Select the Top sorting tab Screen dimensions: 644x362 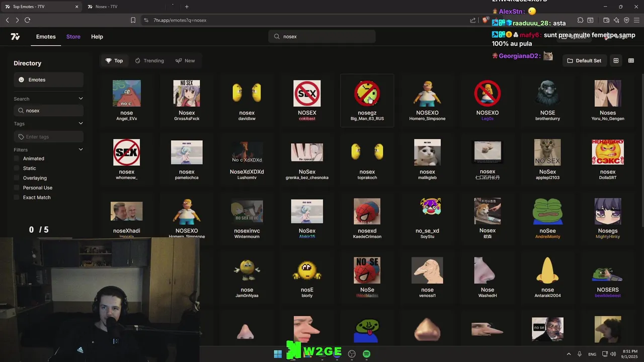(114, 60)
